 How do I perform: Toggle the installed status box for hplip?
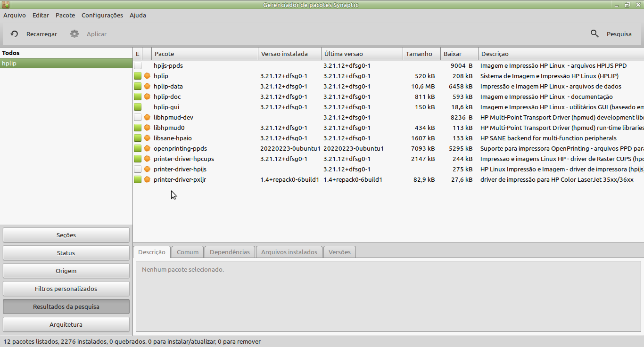click(x=138, y=76)
